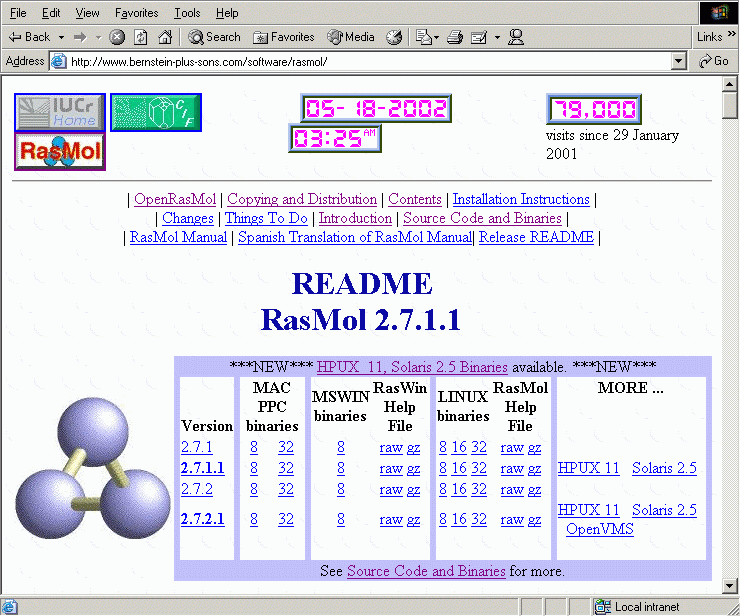The height and width of the screenshot is (616, 740).
Task: Refresh the page with Refresh icon
Action: click(x=141, y=37)
